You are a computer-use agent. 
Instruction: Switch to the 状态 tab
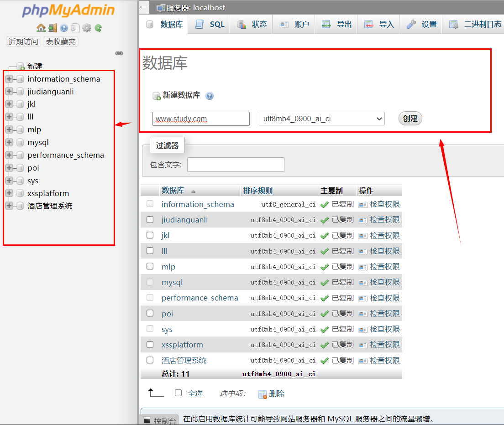click(252, 24)
